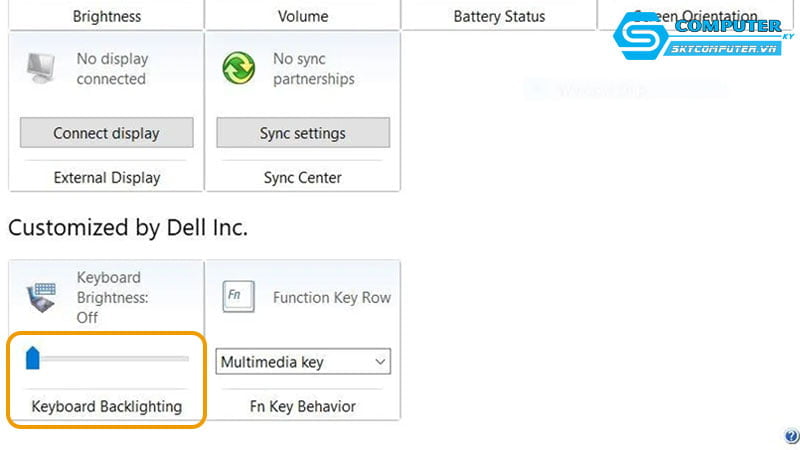Select the Battery Status tile label
The width and height of the screenshot is (800, 450).
point(499,16)
